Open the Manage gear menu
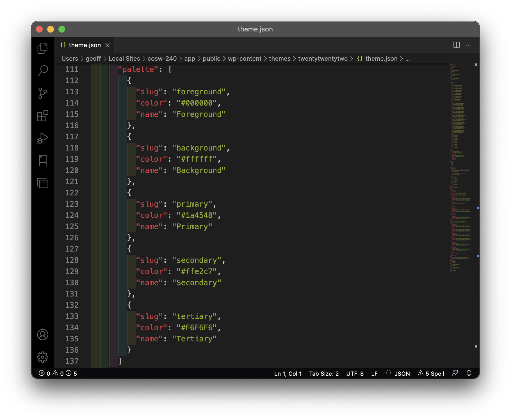This screenshot has width=511, height=420. (43, 357)
